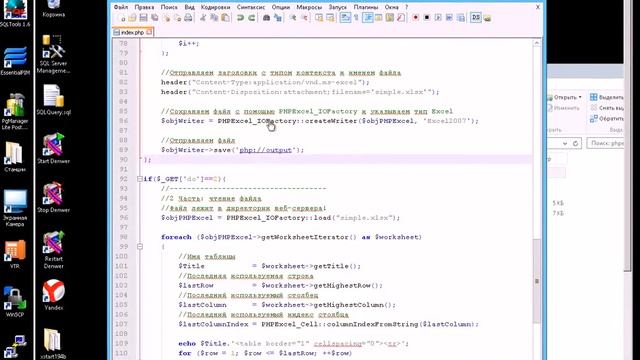Click Обратить выделение in Explorer ribbon

click(607, 118)
